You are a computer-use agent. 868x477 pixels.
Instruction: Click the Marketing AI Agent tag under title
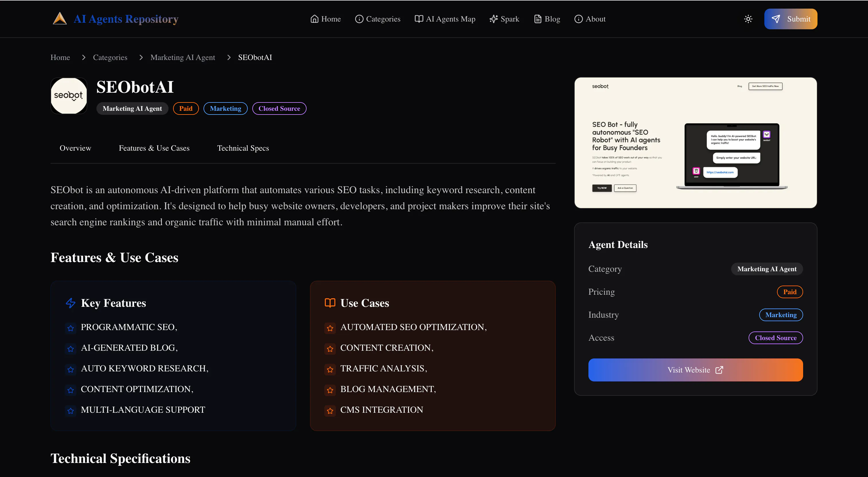coord(132,108)
